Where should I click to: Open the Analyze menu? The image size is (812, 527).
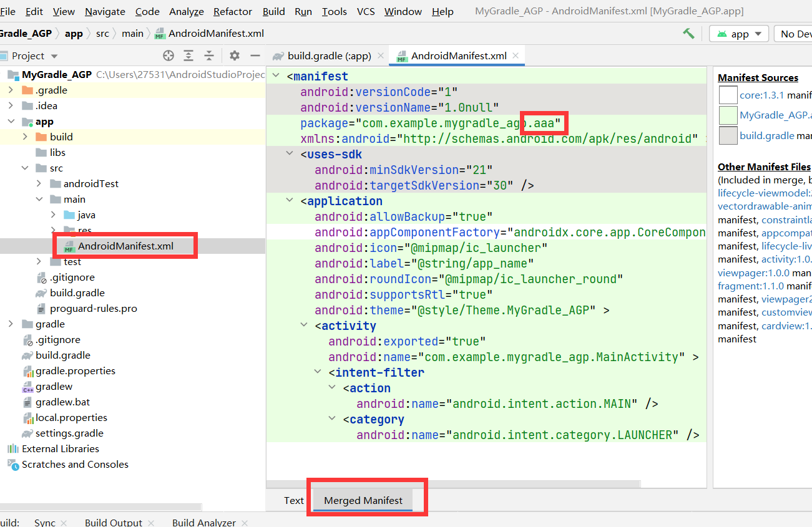click(x=187, y=11)
